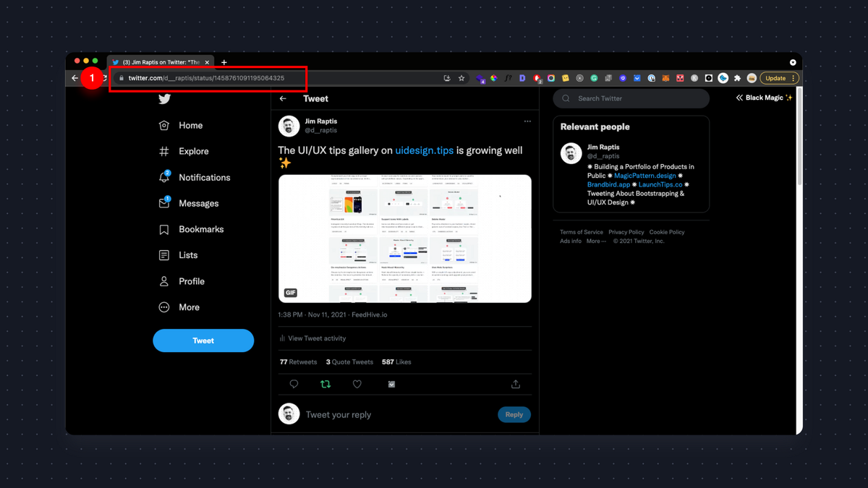Click the Twitter bird logo
Screen dimensions: 868x488
point(164,99)
